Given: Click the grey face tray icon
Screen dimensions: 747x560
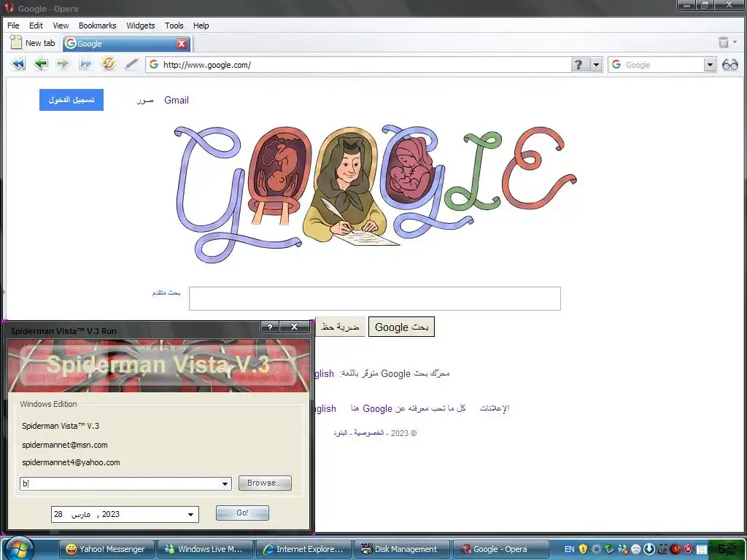Looking at the screenshot, I should click(x=635, y=549).
